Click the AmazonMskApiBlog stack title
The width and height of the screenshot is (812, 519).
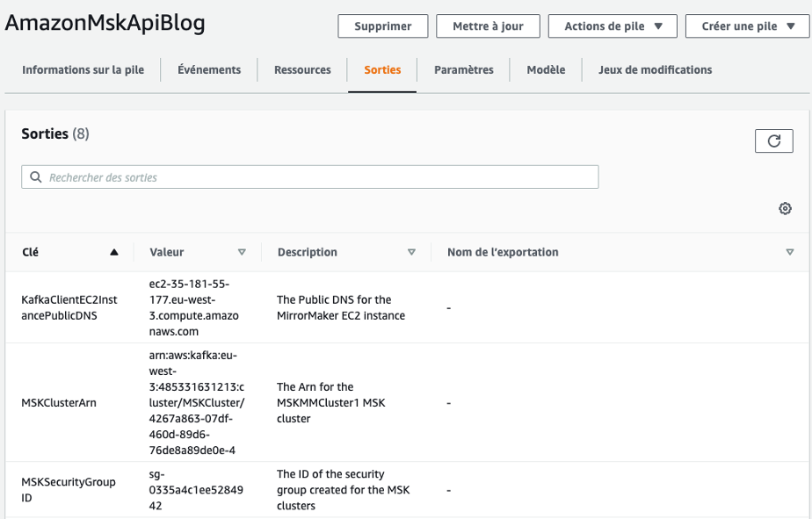click(105, 23)
